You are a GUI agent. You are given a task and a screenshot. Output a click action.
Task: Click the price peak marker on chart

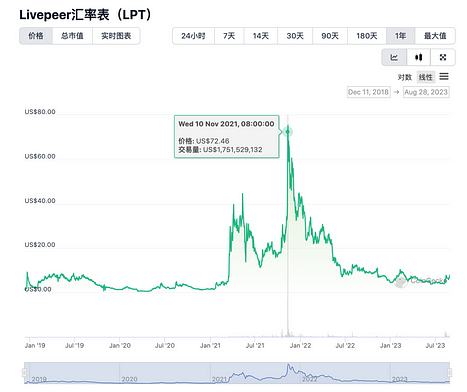[x=288, y=132]
